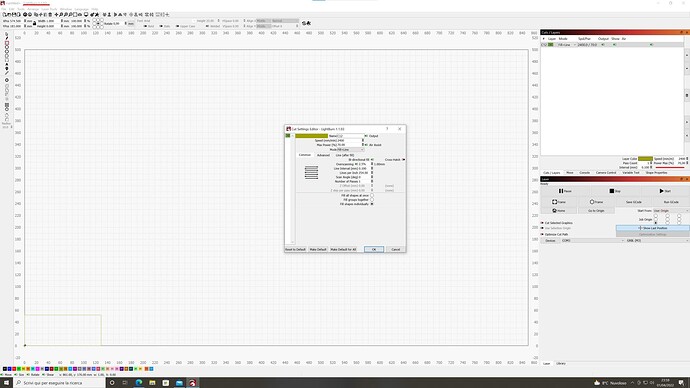
Task: Toggle Cut Selected Graphics switch
Action: [542, 223]
